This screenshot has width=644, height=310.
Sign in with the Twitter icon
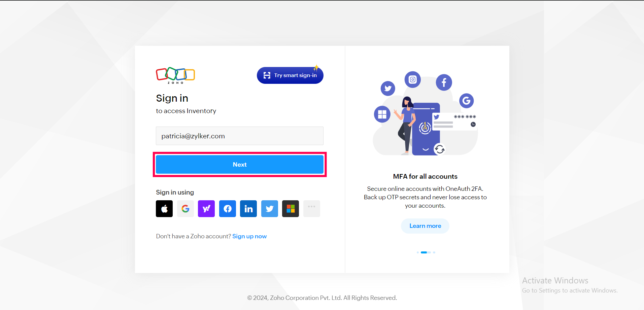click(269, 209)
